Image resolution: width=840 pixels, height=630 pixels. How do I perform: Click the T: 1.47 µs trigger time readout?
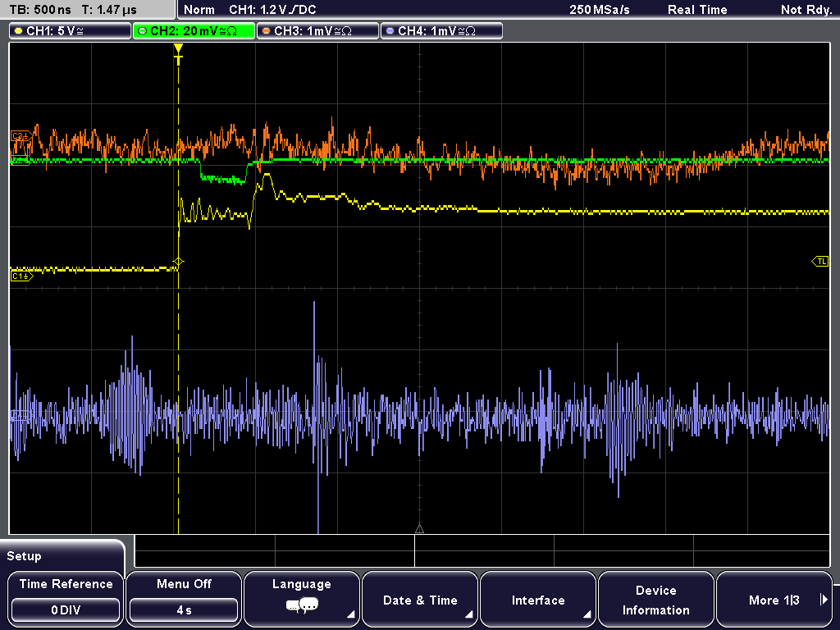pyautogui.click(x=109, y=10)
